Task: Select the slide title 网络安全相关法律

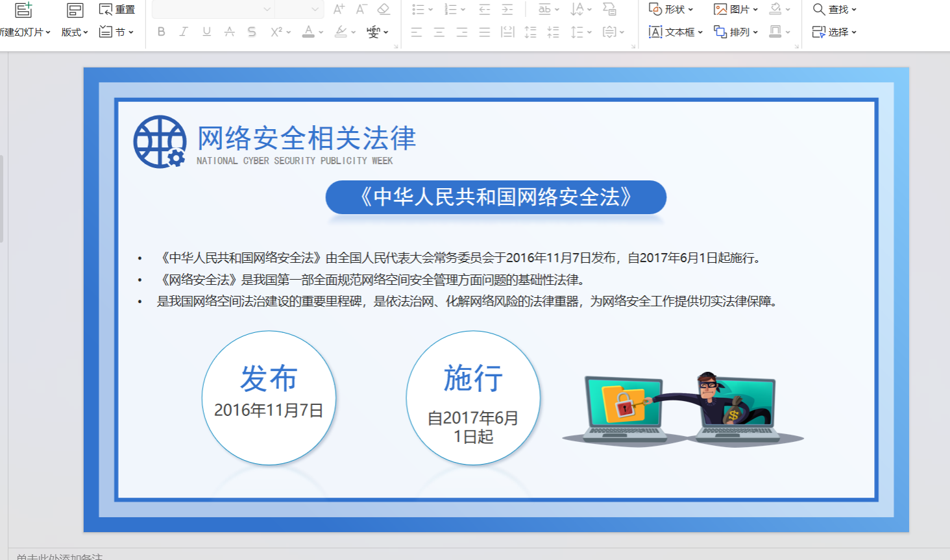Action: click(306, 138)
